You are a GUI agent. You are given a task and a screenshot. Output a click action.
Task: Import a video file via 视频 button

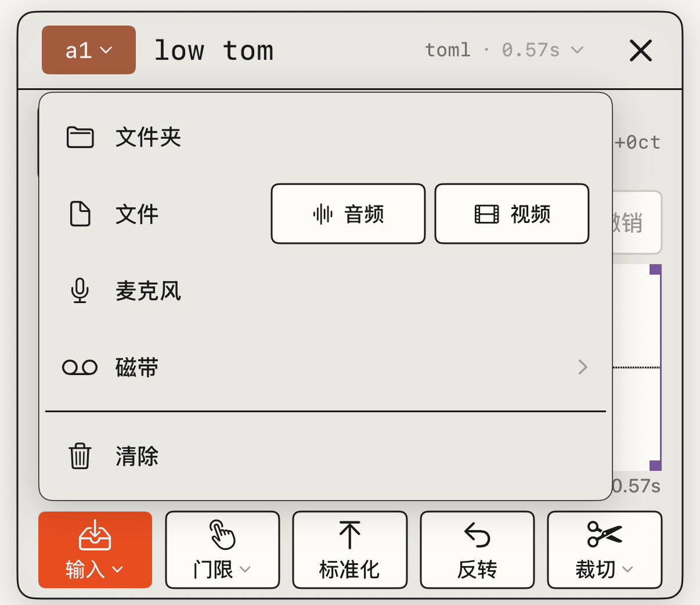[x=512, y=214]
